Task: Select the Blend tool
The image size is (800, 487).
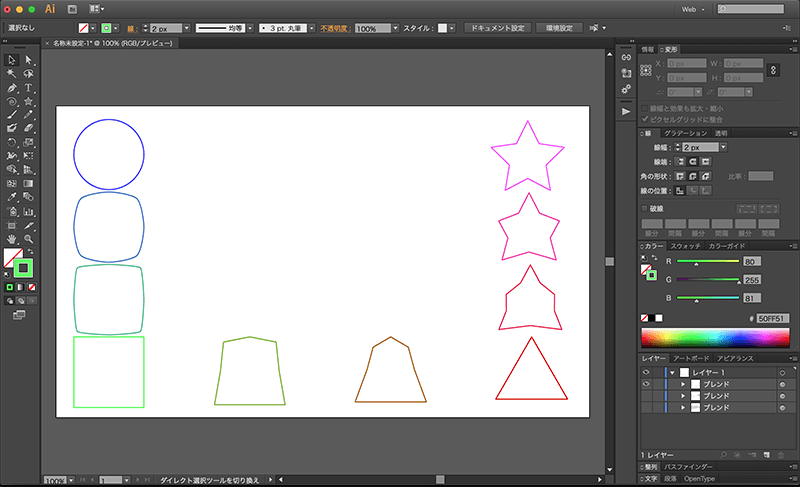Action: [29, 197]
